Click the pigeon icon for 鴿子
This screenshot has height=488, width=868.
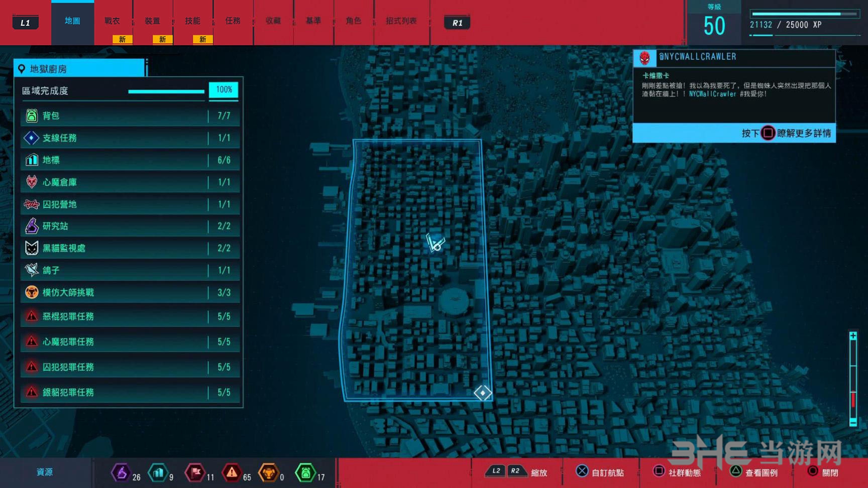pos(31,270)
